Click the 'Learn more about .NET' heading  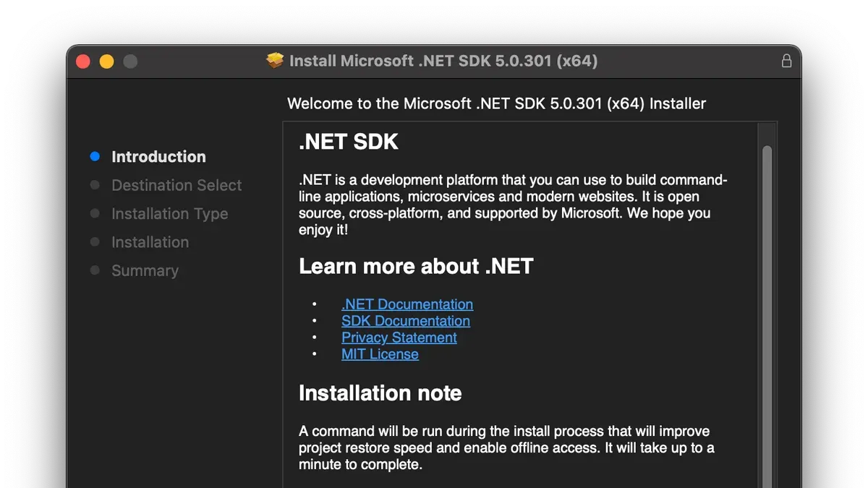[416, 266]
